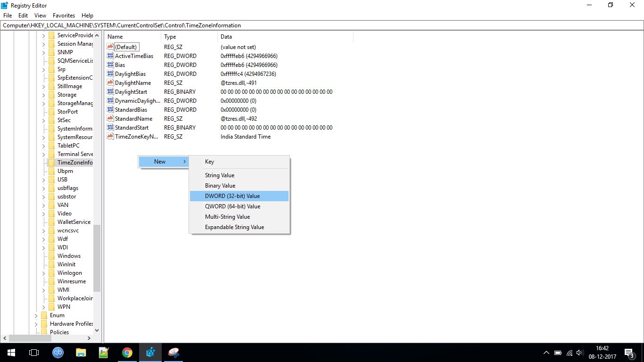The image size is (644, 362).
Task: Click the Registry Editor icon on the taskbar
Action: [x=150, y=352]
